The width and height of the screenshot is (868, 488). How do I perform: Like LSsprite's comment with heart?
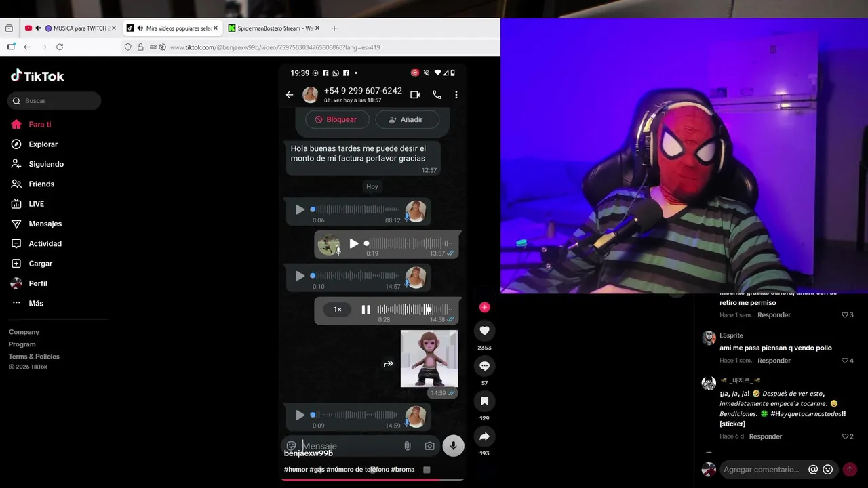pyautogui.click(x=845, y=361)
